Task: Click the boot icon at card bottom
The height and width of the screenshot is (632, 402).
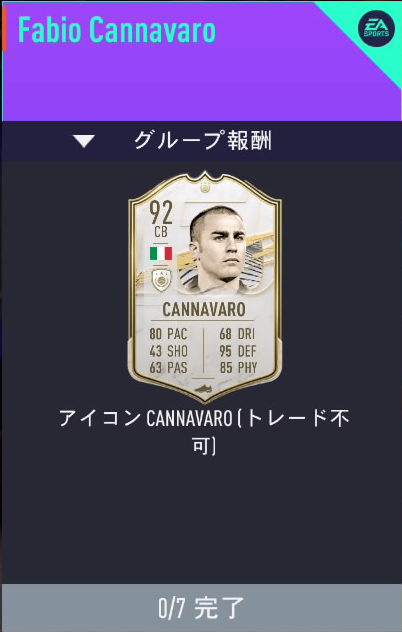Action: coord(204,389)
